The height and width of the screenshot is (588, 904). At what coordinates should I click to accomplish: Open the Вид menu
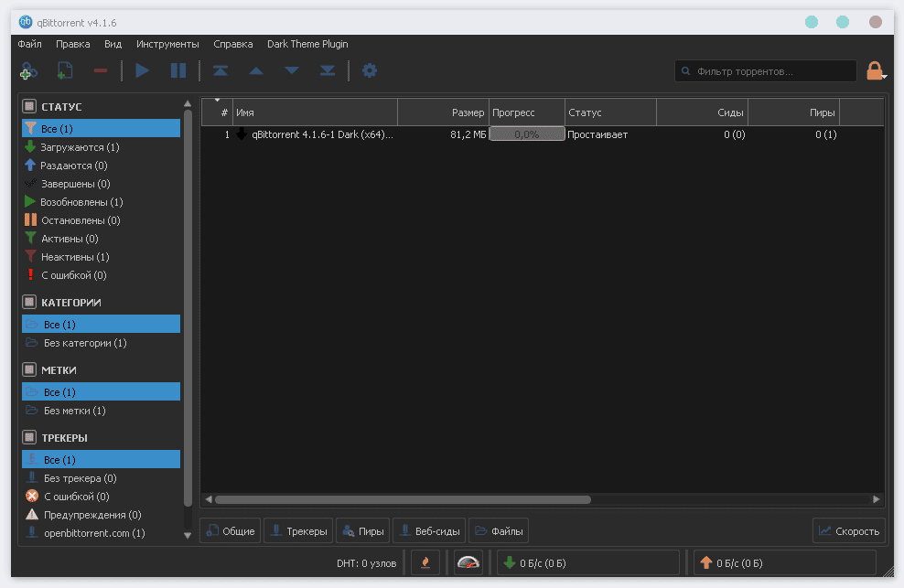point(113,44)
